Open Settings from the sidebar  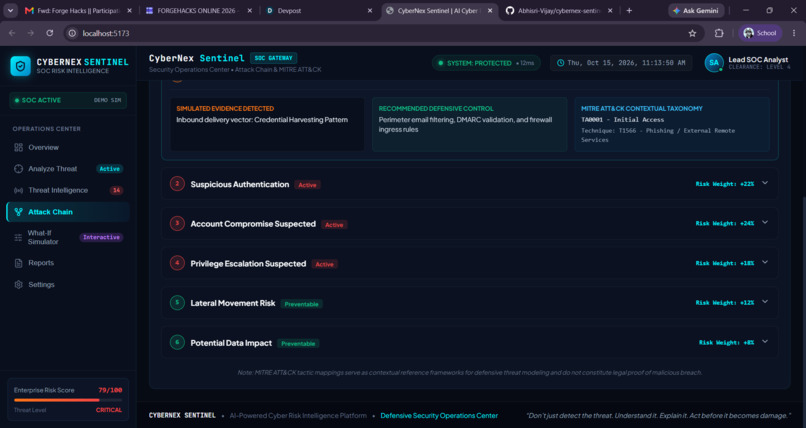tap(67, 285)
